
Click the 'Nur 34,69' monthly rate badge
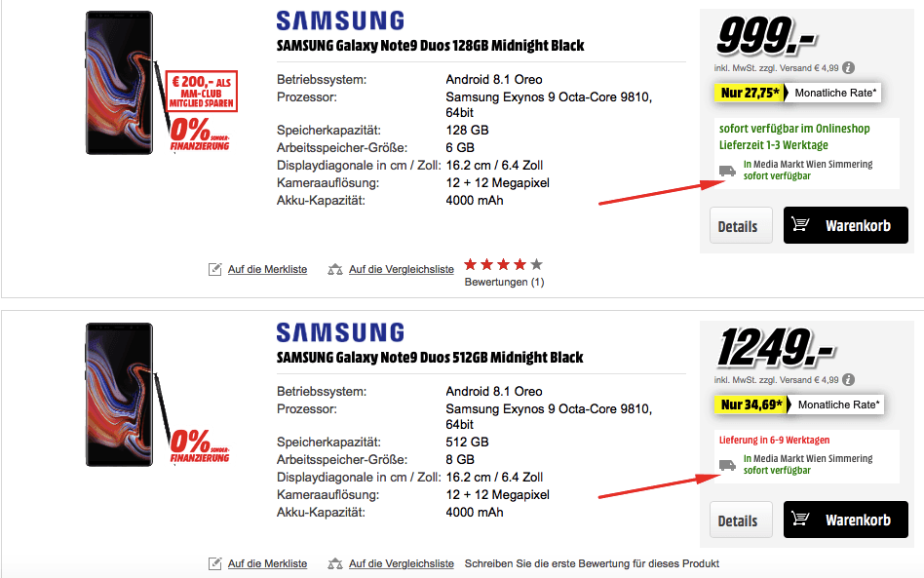pos(751,405)
